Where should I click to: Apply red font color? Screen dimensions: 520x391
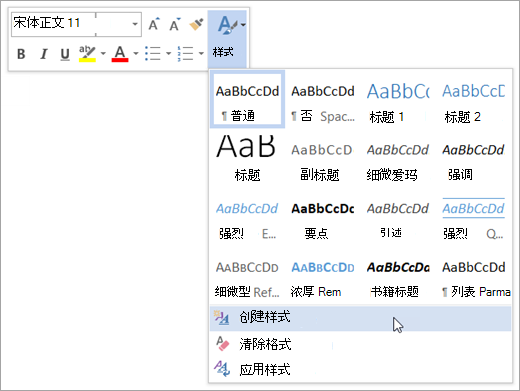[x=120, y=54]
